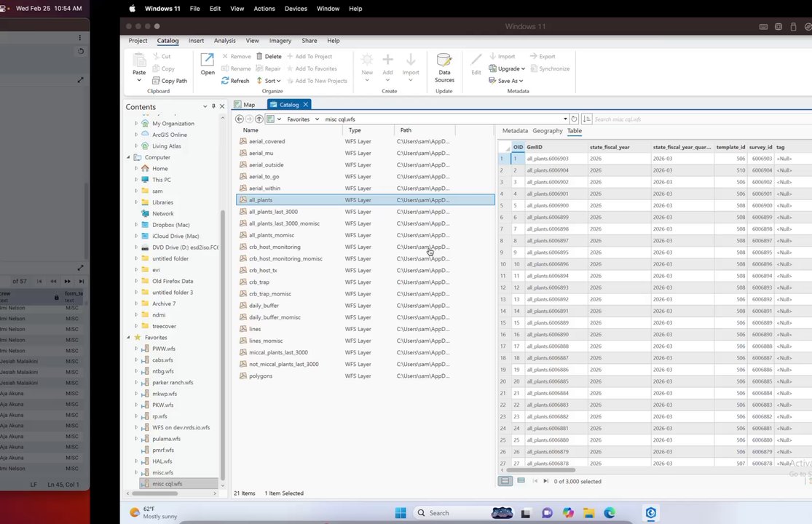Open Actions menu in Mac menu bar
The width and height of the screenshot is (812, 524).
[264, 8]
